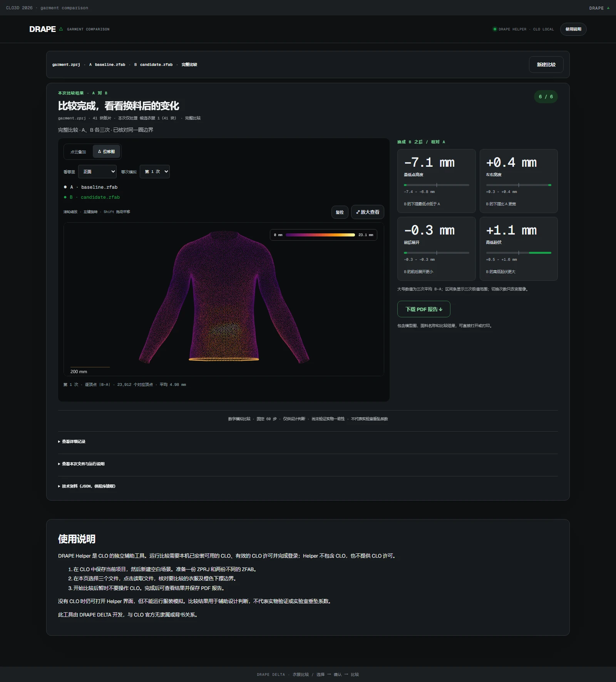
Task: Click the range bar under 左右宽度
Action: pyautogui.click(x=519, y=185)
